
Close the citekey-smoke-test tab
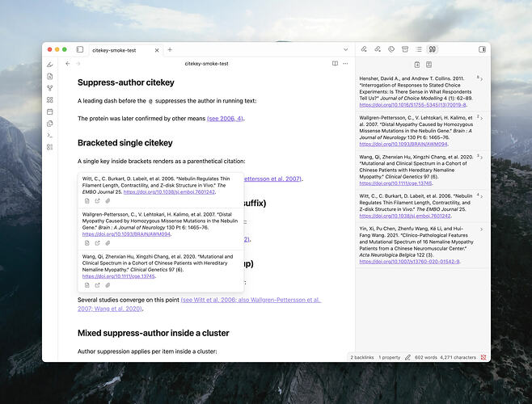(x=157, y=50)
